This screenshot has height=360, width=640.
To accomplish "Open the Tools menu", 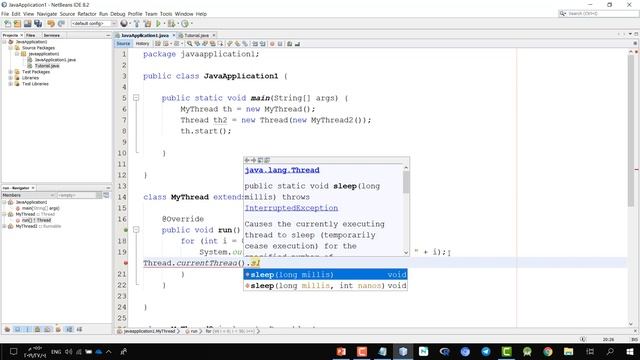I will point(166,14).
